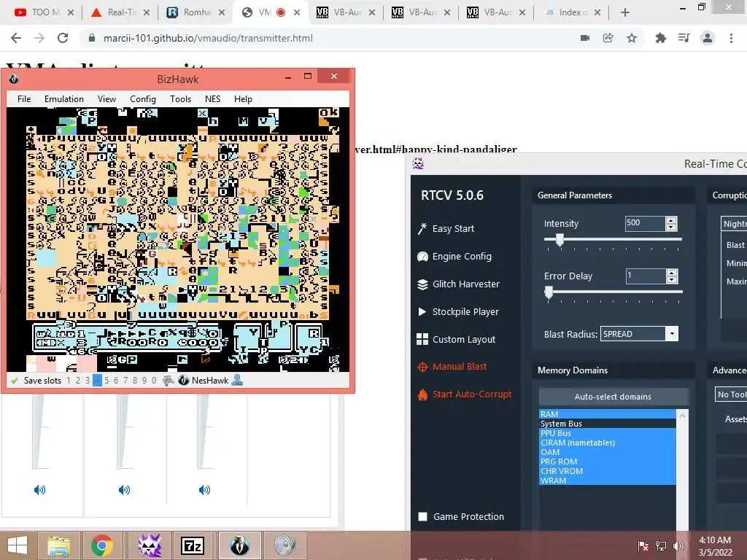Toggle the RAM memory domain
Viewport: 747px width, 560px height.
[608, 414]
